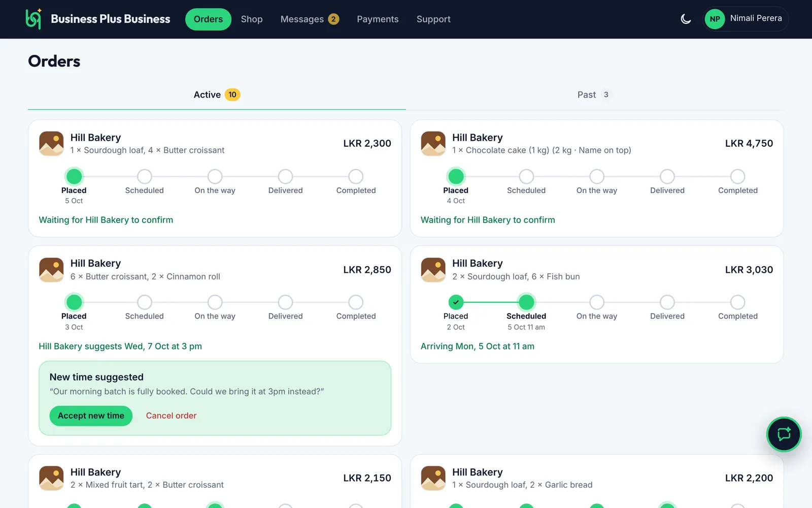The width and height of the screenshot is (812, 508).
Task: Toggle dark mode with the moon icon
Action: click(686, 19)
